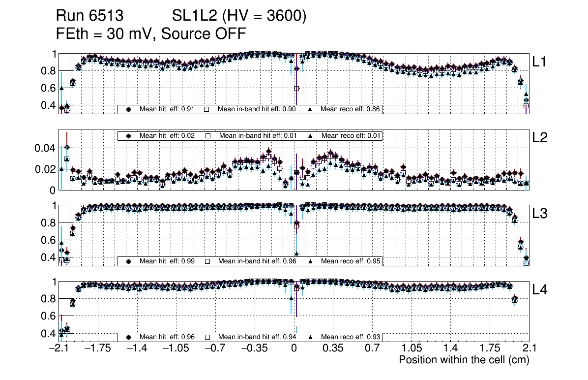Click the 'Run 6513' title text

pos(89,17)
